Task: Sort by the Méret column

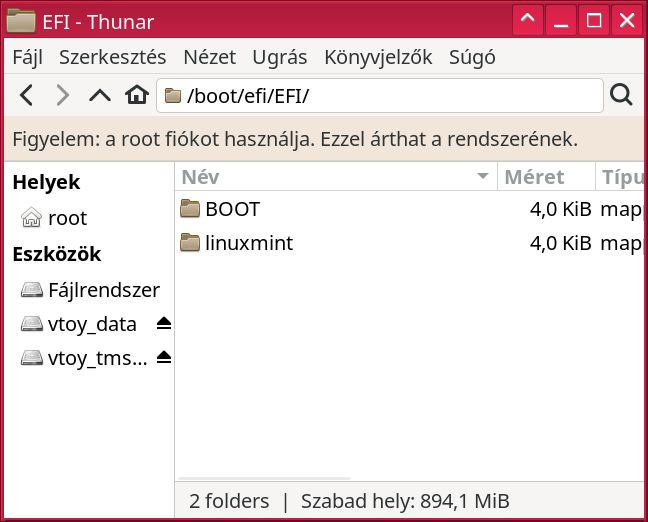Action: [546, 177]
